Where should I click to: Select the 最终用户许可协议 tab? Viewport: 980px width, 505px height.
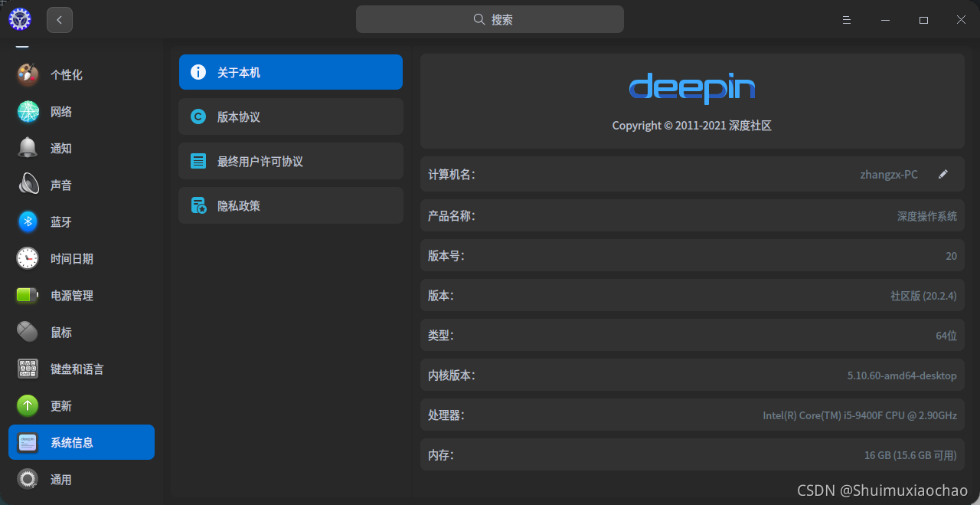(x=291, y=161)
